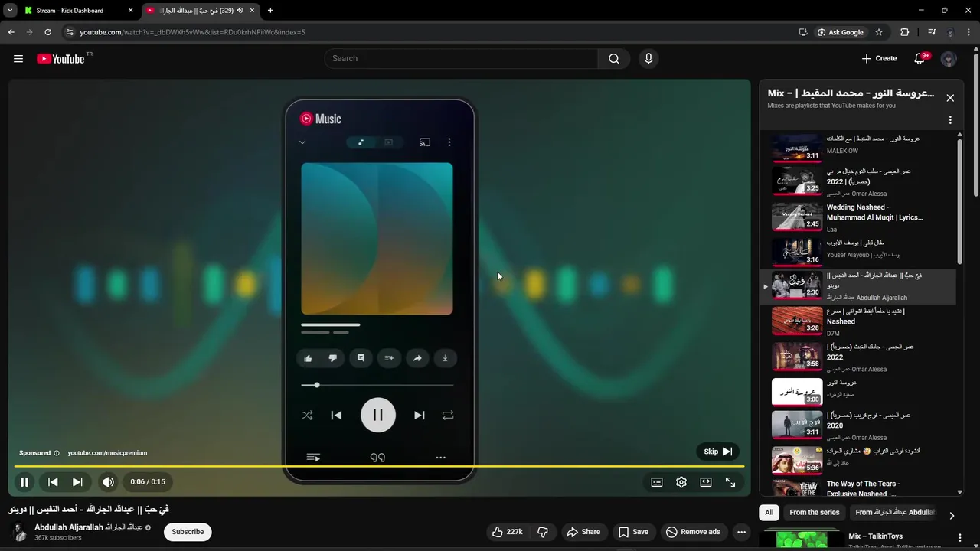Select the D7M Nasheed playlist item

[857, 321]
